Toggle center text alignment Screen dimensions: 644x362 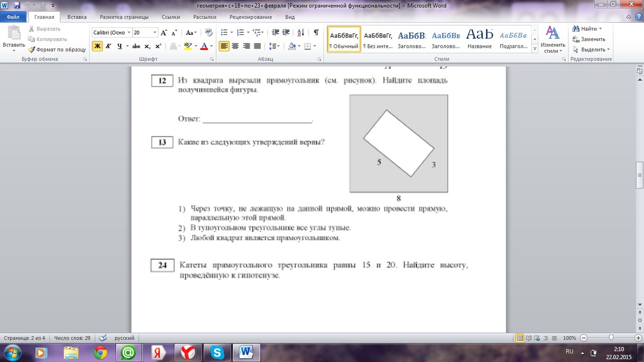pos(235,46)
